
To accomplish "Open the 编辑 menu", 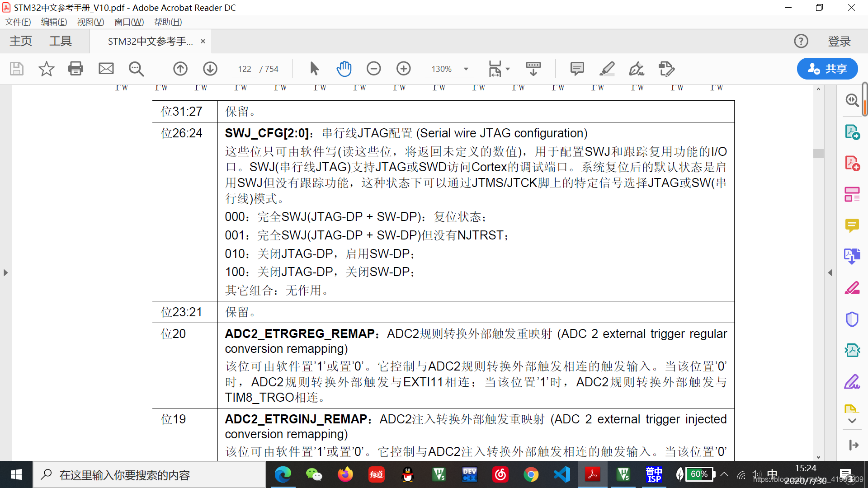I will 54,22.
